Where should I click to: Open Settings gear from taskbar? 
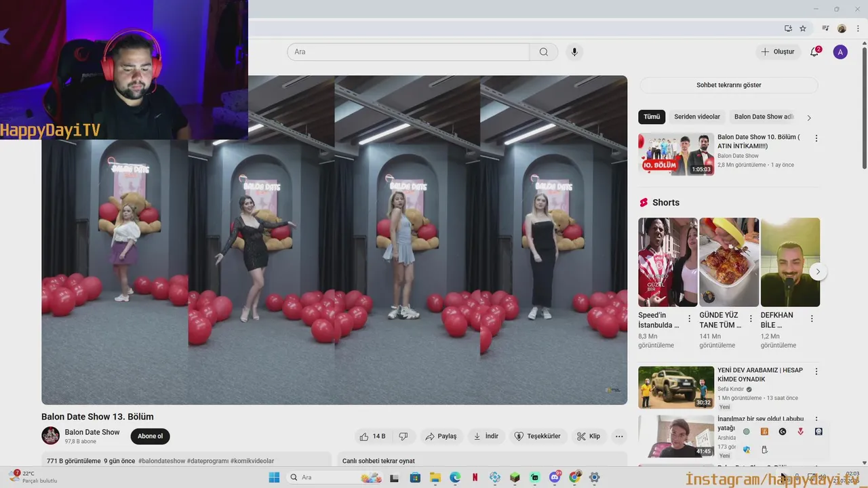pyautogui.click(x=595, y=477)
